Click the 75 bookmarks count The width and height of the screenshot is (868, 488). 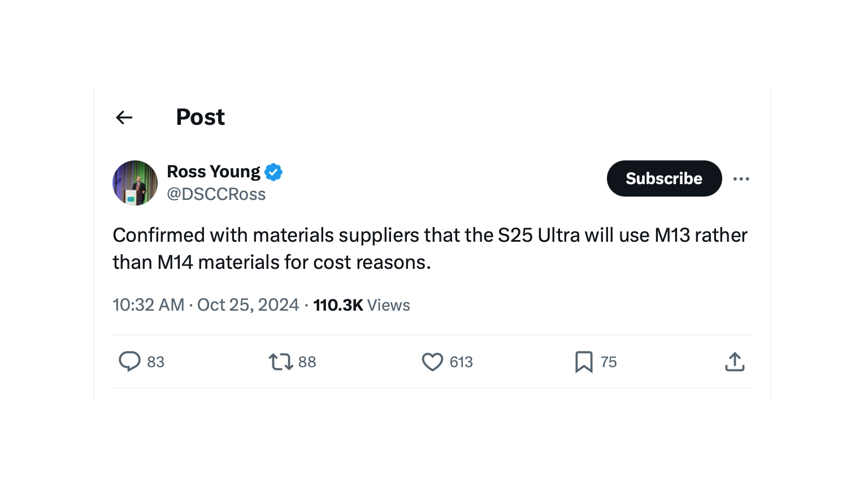click(609, 362)
